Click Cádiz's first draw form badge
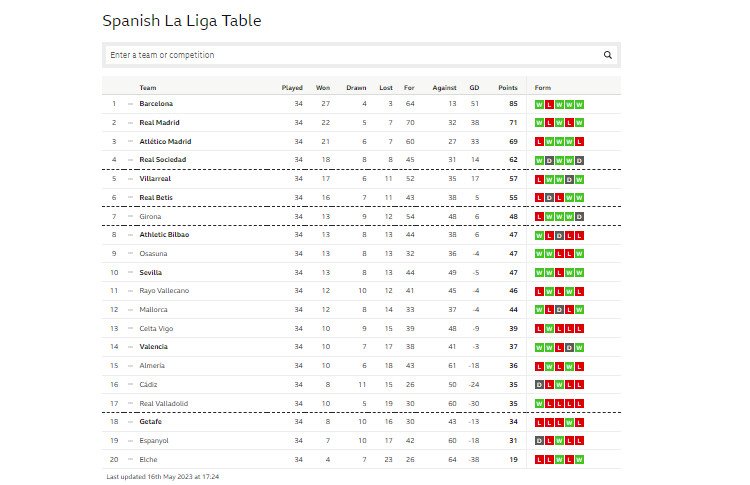Viewport: 750px width, 485px height. [539, 385]
